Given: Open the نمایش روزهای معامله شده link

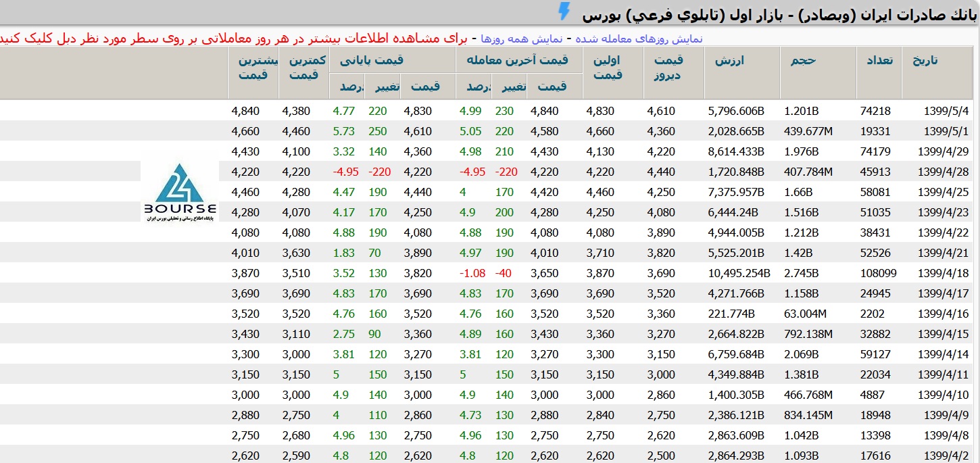Looking at the screenshot, I should click(x=638, y=39).
